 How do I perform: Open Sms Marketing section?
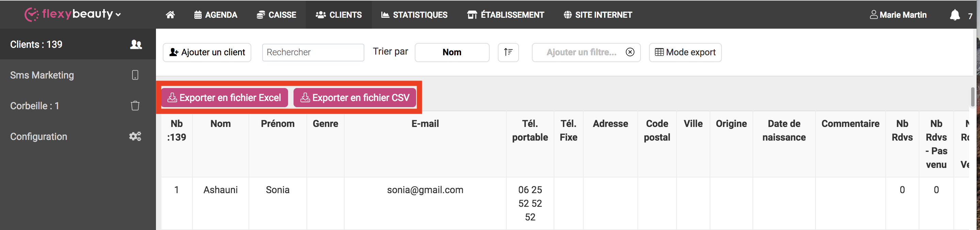(78, 75)
